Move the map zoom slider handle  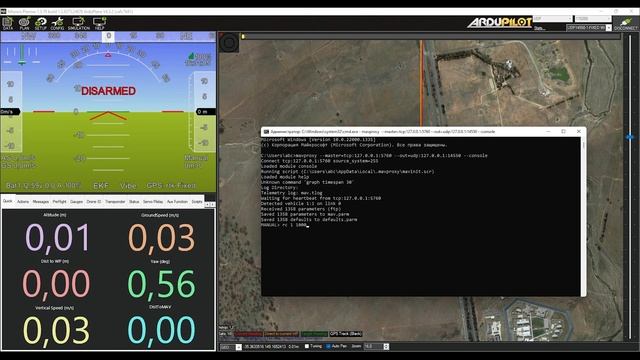tap(630, 138)
